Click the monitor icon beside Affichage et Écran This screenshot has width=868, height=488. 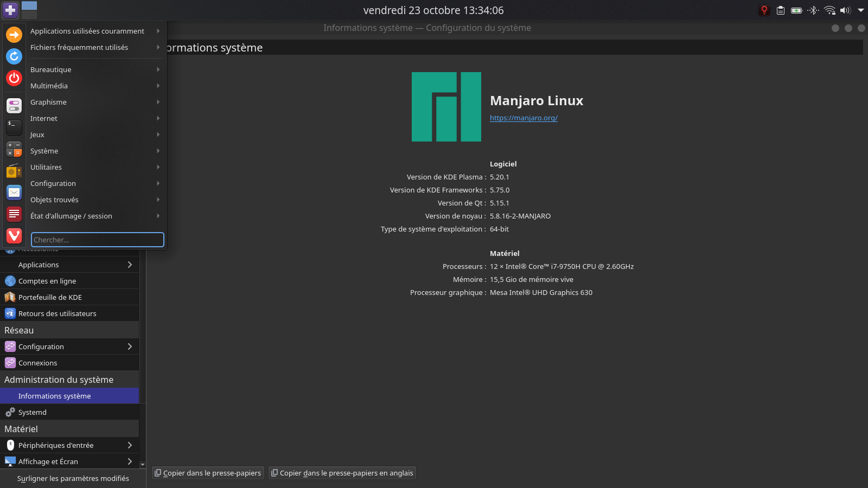click(x=10, y=461)
